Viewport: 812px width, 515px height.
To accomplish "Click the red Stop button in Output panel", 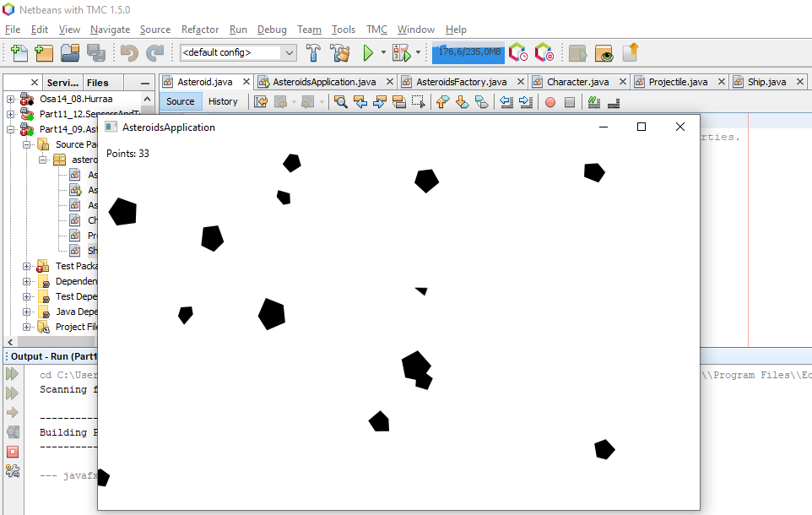I will (x=13, y=452).
